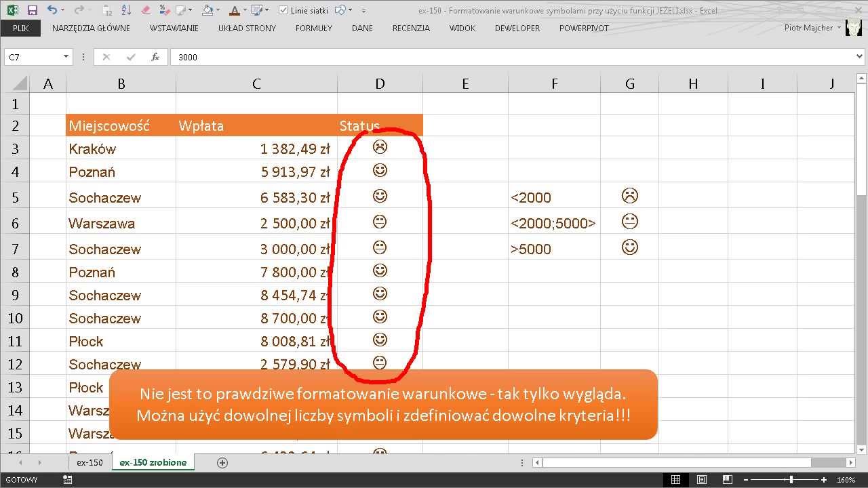Open the UKŁAD STRONY ribbon tab
This screenshot has width=868, height=488.
[247, 28]
